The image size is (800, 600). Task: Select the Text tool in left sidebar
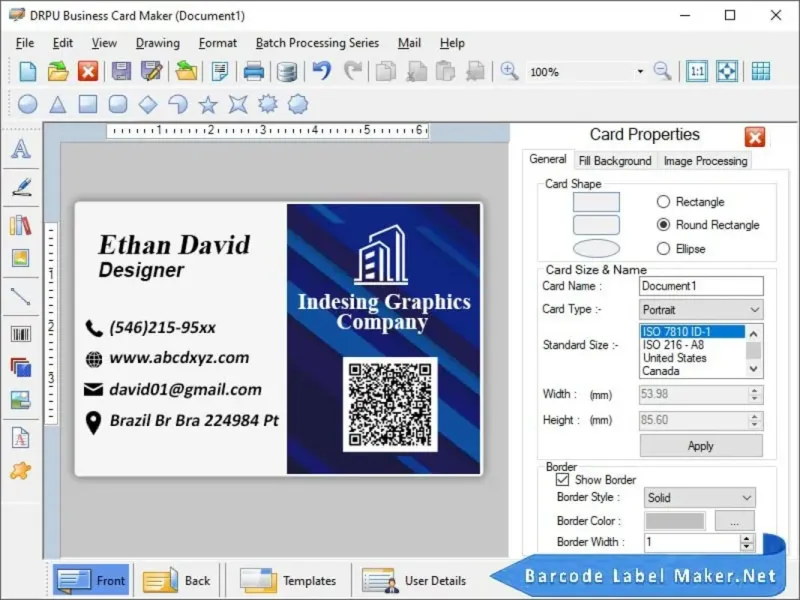(x=21, y=148)
